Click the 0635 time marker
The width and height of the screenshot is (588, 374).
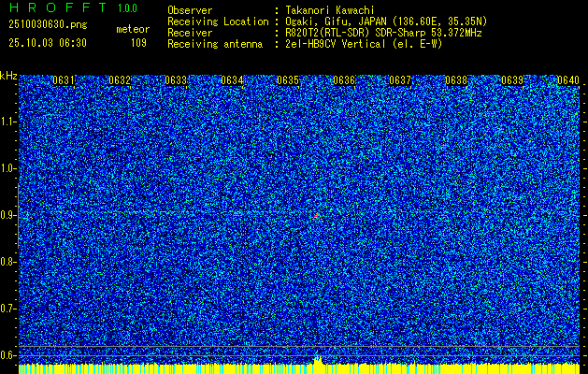pos(288,80)
